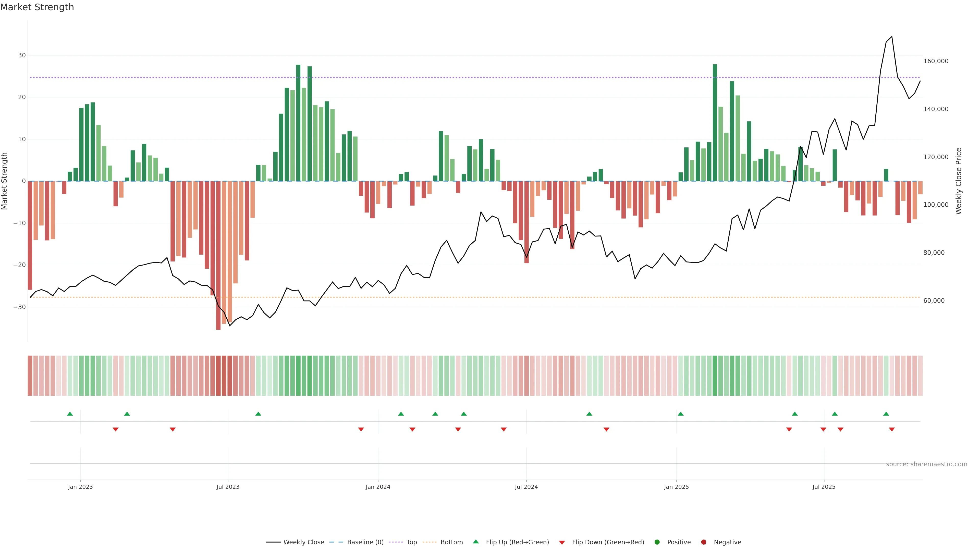
Task: Click the 160,000 right axis tick label
Action: click(x=936, y=61)
